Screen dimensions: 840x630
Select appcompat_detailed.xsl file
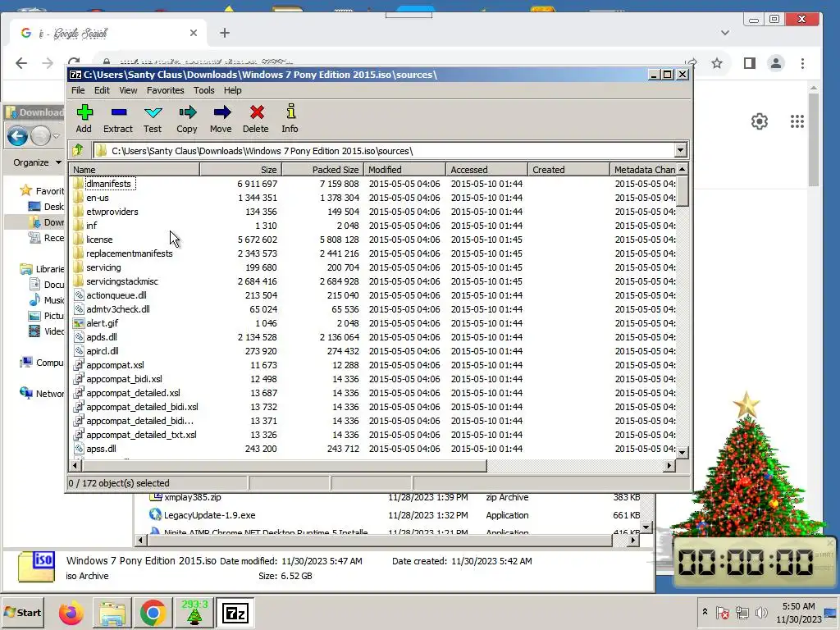(134, 393)
